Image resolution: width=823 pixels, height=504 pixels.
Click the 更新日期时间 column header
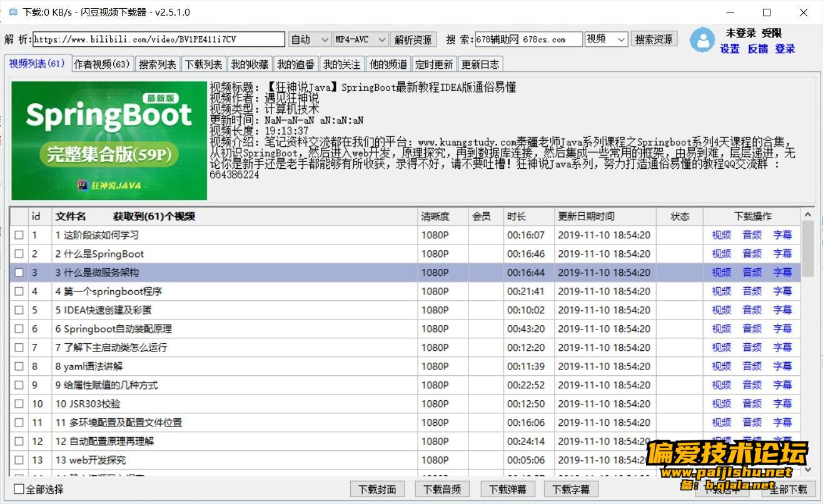tap(605, 216)
